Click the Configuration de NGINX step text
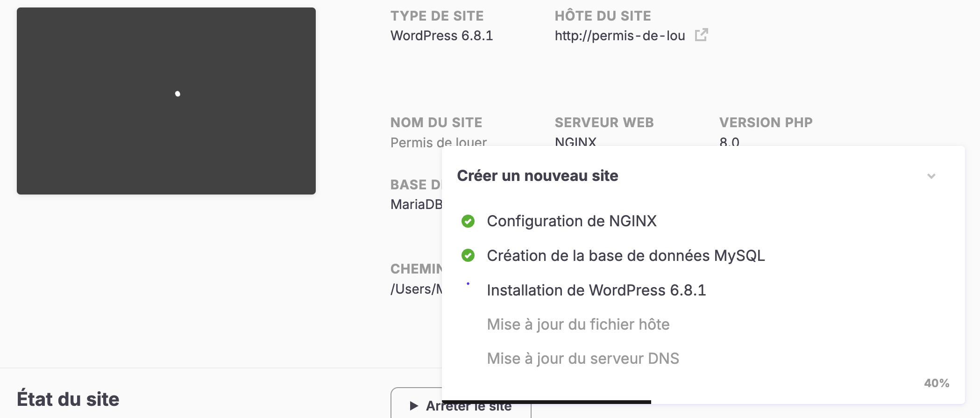Image resolution: width=980 pixels, height=418 pixels. 571,221
